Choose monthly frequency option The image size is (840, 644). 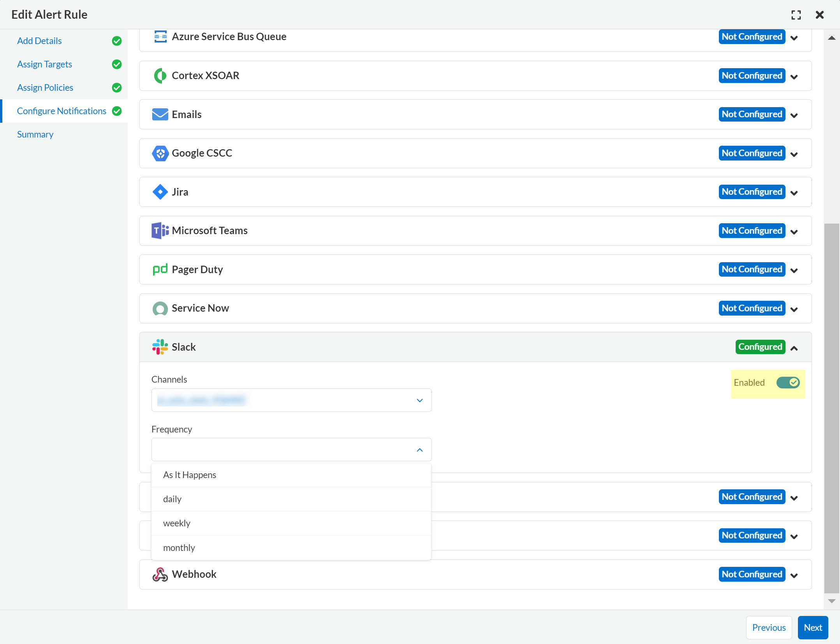click(291, 548)
